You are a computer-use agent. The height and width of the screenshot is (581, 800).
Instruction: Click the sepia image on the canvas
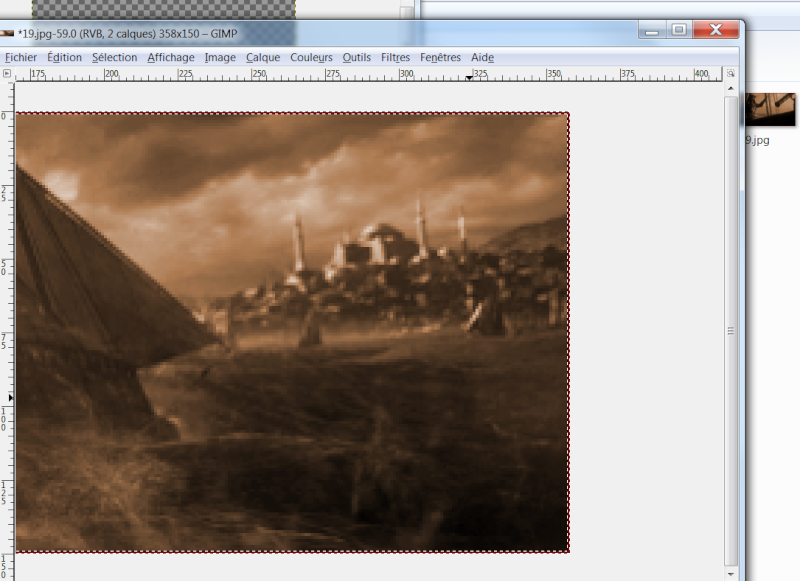pyautogui.click(x=292, y=332)
